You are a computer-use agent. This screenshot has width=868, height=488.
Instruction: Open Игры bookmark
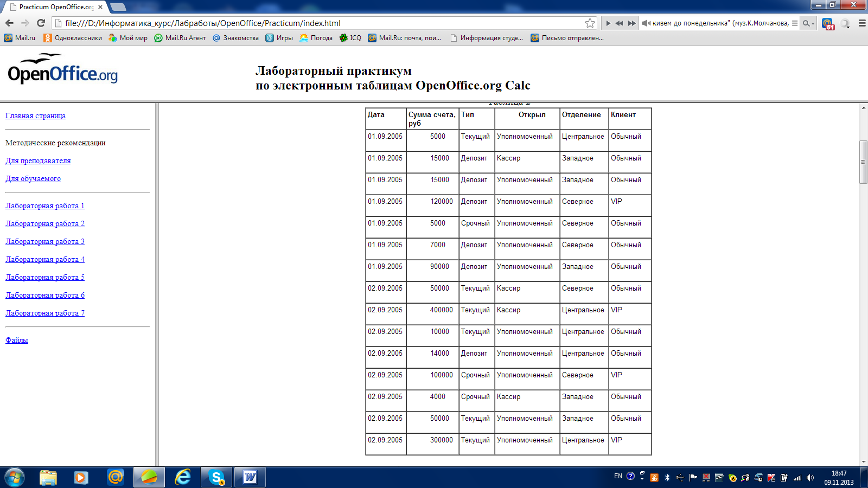click(x=279, y=38)
